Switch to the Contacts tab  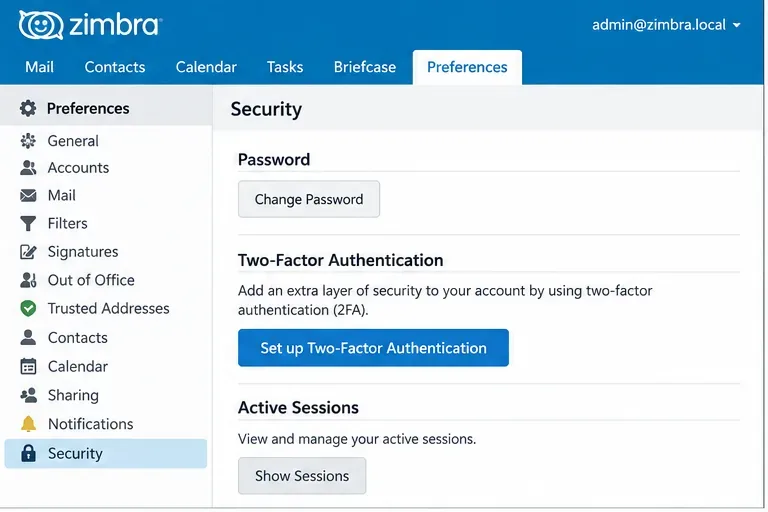[115, 67]
